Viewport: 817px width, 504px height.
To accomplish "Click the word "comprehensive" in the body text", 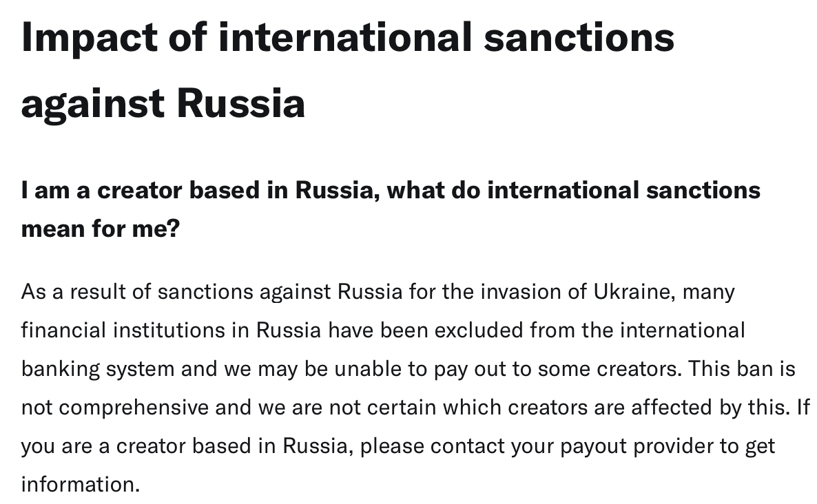I will 134,408.
